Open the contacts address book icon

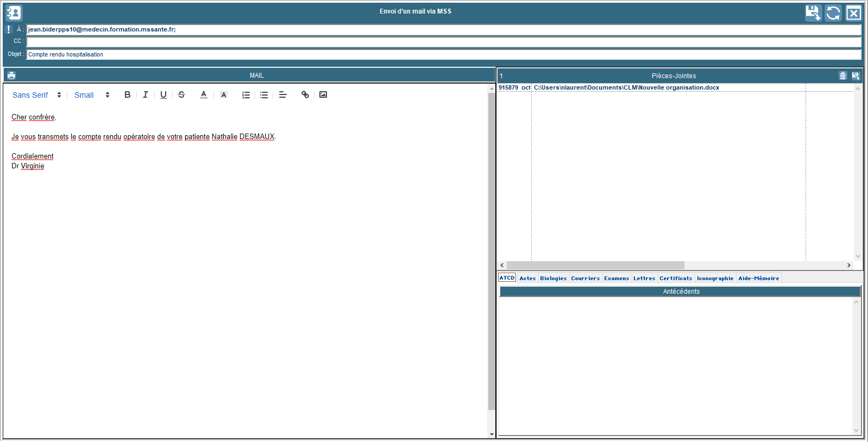coord(14,12)
